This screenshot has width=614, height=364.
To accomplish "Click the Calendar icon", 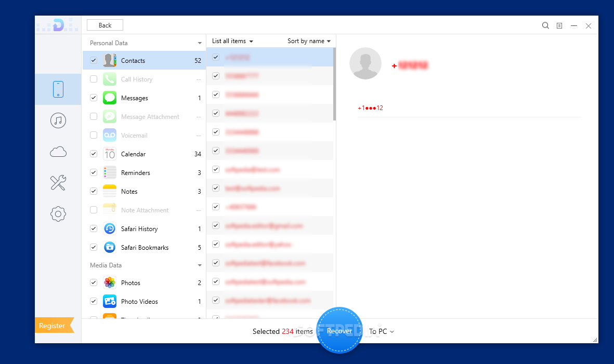I will [x=110, y=154].
